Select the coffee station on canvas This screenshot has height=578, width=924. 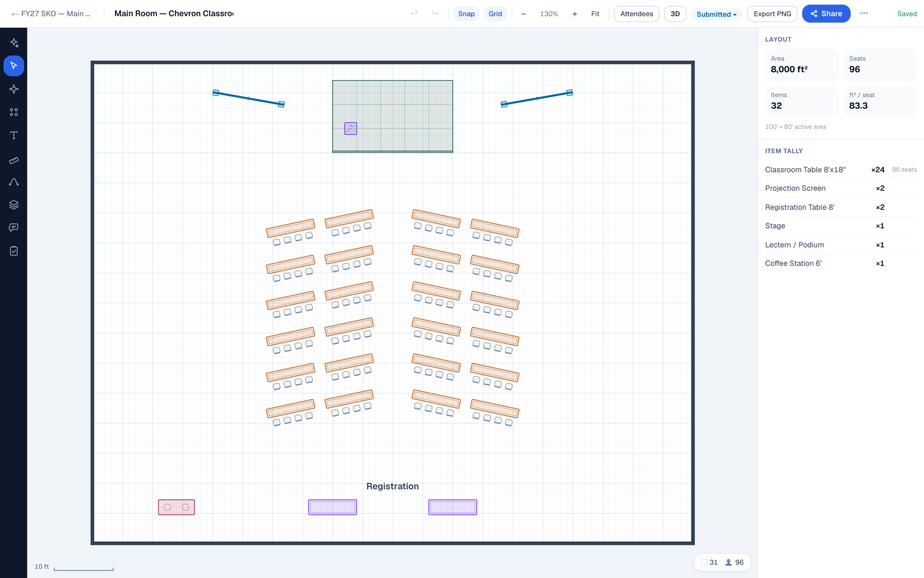176,507
